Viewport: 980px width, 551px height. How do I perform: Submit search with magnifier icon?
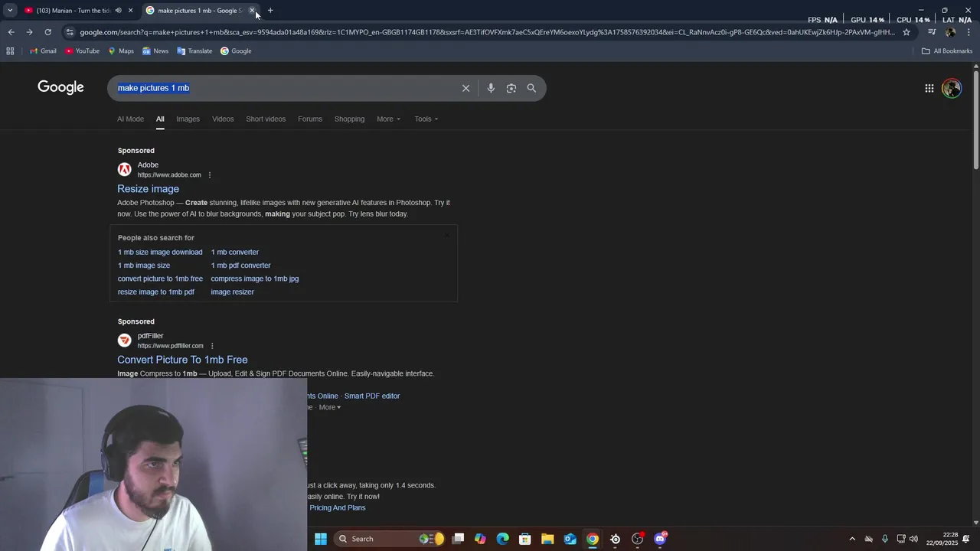click(x=531, y=88)
